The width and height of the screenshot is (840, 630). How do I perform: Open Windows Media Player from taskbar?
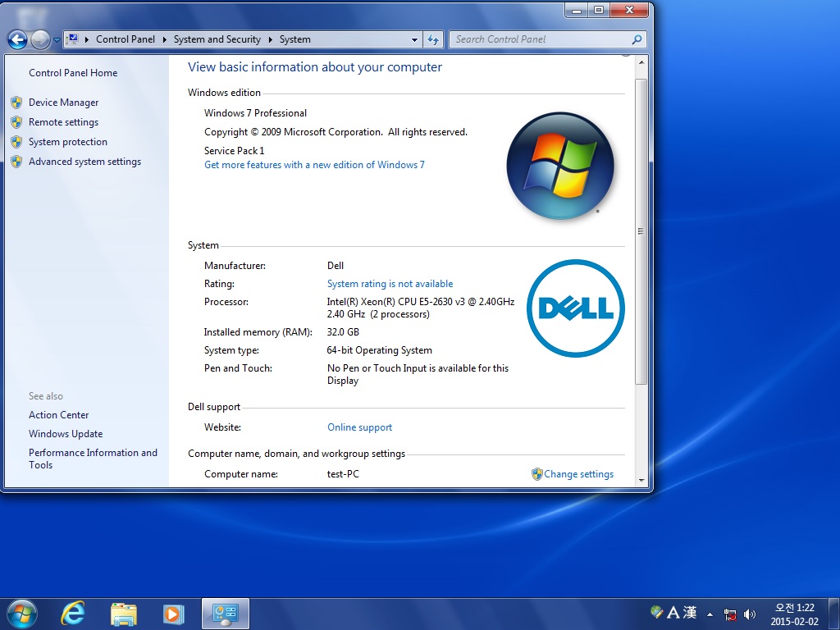click(x=173, y=614)
